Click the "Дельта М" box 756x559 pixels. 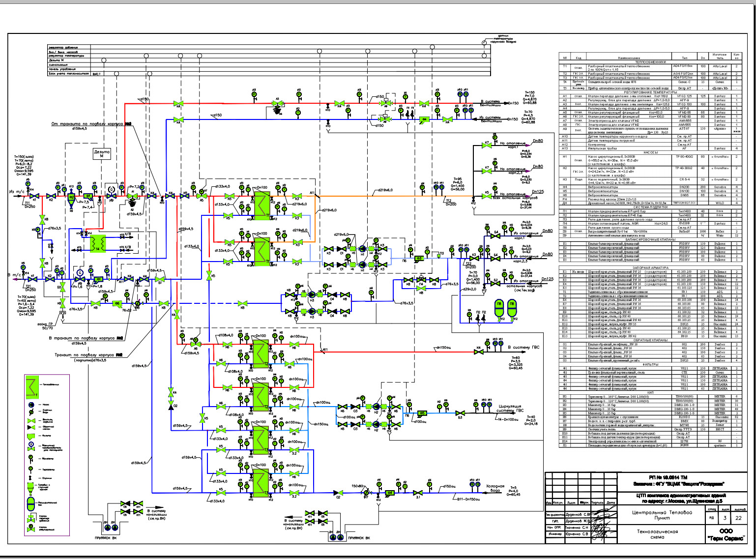click(x=102, y=153)
